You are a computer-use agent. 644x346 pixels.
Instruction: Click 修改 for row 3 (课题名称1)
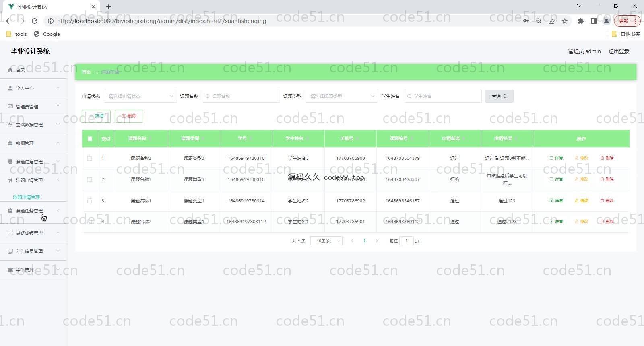[x=582, y=201]
